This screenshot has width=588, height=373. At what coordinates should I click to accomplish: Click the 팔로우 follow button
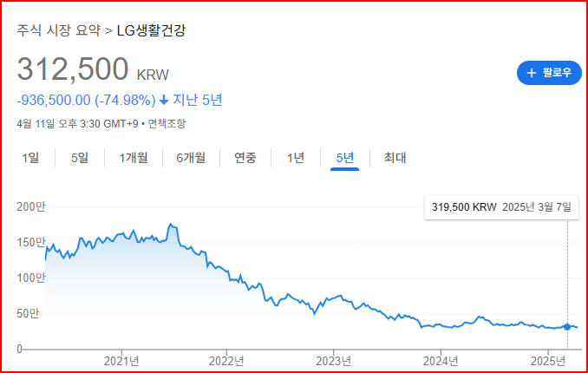[x=549, y=73]
